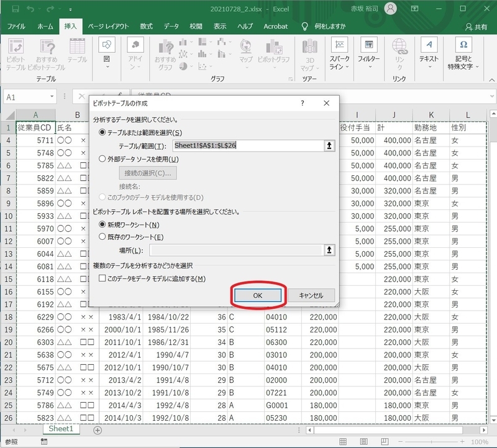Switch to Page Break Preview in status bar
Screen dimensions: 497x448
pyautogui.click(x=385, y=442)
